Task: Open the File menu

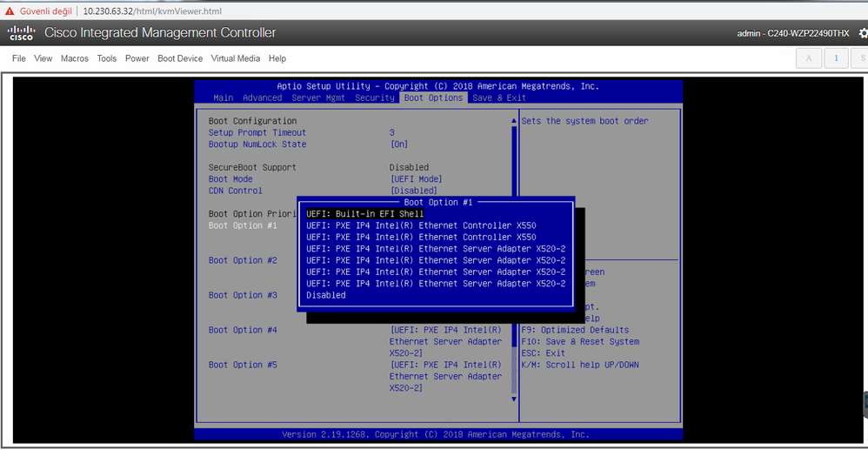Action: coord(19,58)
